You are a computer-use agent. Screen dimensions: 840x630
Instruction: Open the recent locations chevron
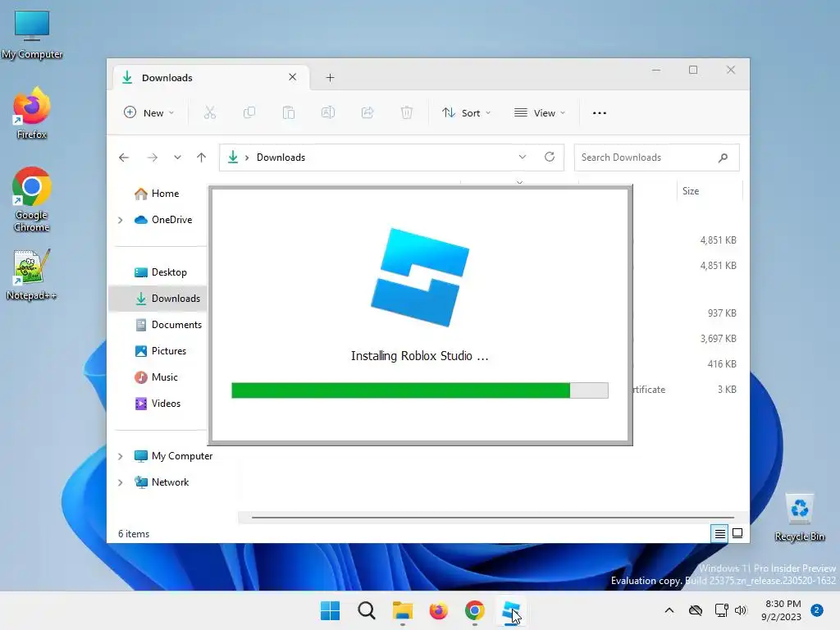tap(177, 157)
